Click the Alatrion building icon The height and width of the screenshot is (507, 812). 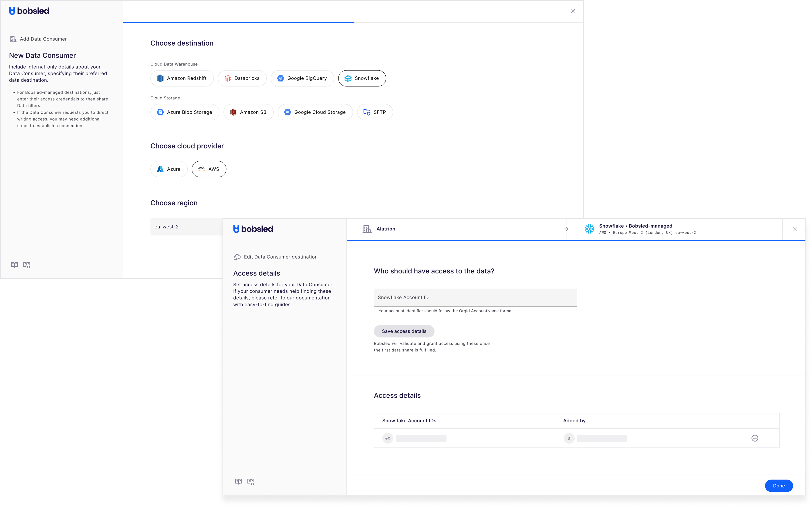coord(367,229)
